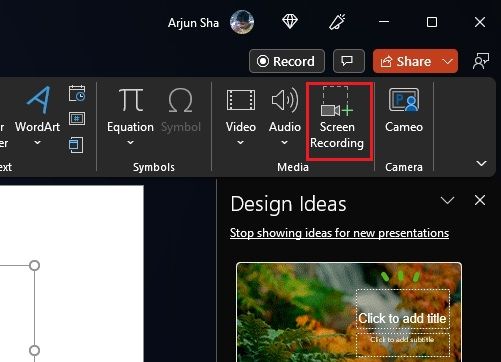Screen dimensions: 501x362
Task: Click the Record button
Action: click(287, 61)
